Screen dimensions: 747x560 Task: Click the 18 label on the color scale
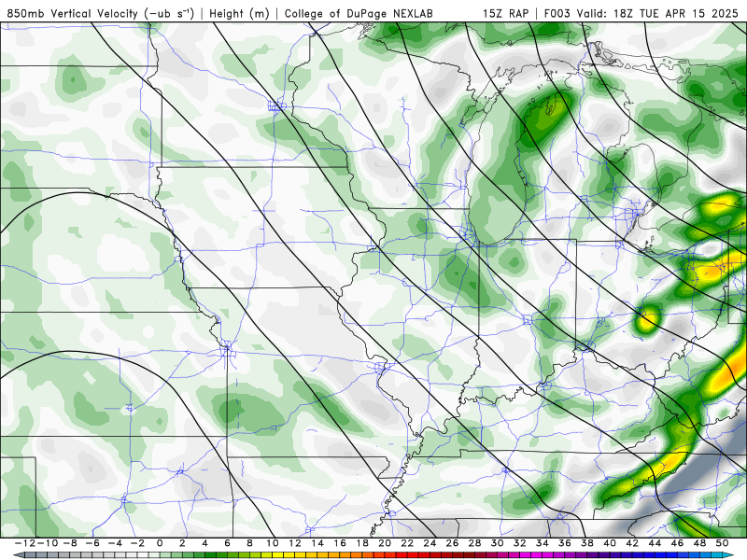tap(362, 543)
